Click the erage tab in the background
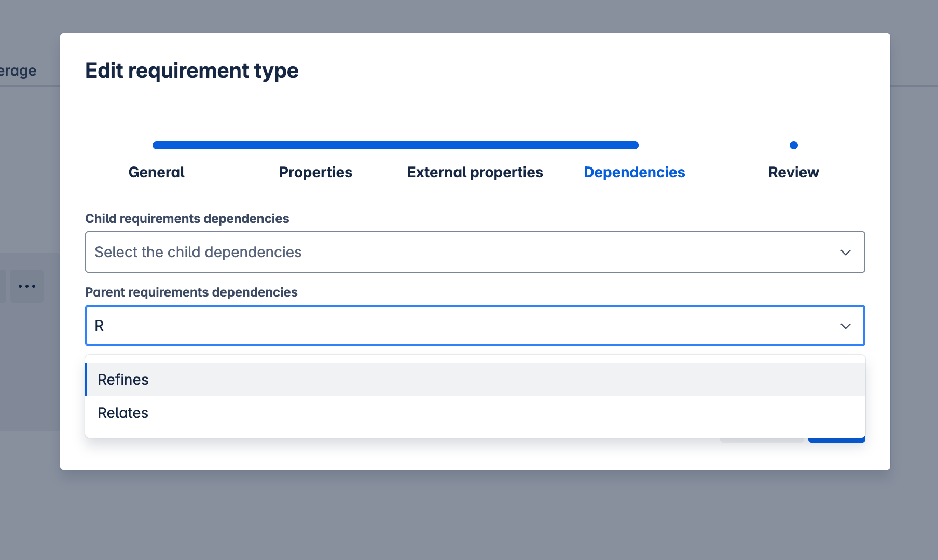 (18, 70)
